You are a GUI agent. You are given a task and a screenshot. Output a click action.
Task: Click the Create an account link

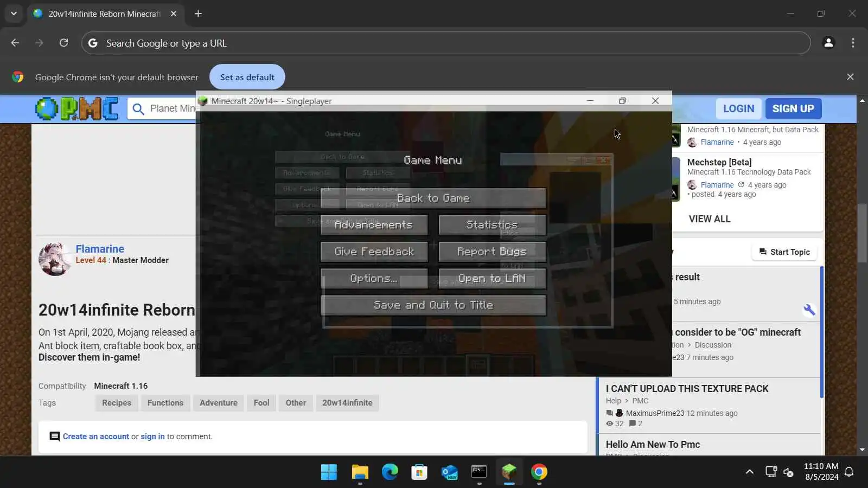click(x=96, y=436)
